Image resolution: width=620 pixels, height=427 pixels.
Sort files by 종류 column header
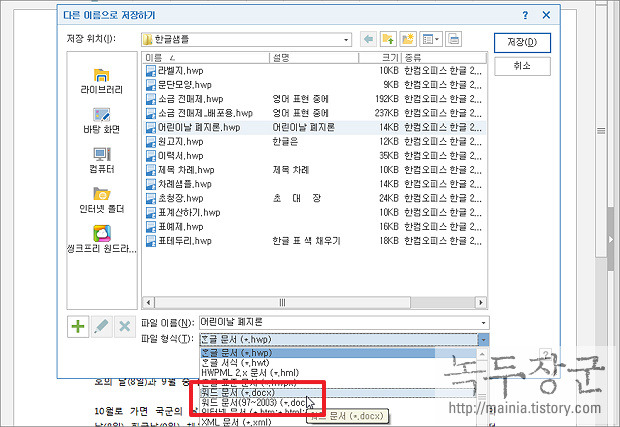point(444,58)
